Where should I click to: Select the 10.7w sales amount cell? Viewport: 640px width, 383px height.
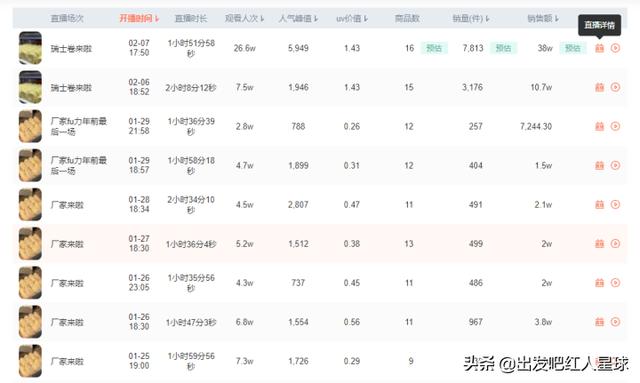point(541,87)
